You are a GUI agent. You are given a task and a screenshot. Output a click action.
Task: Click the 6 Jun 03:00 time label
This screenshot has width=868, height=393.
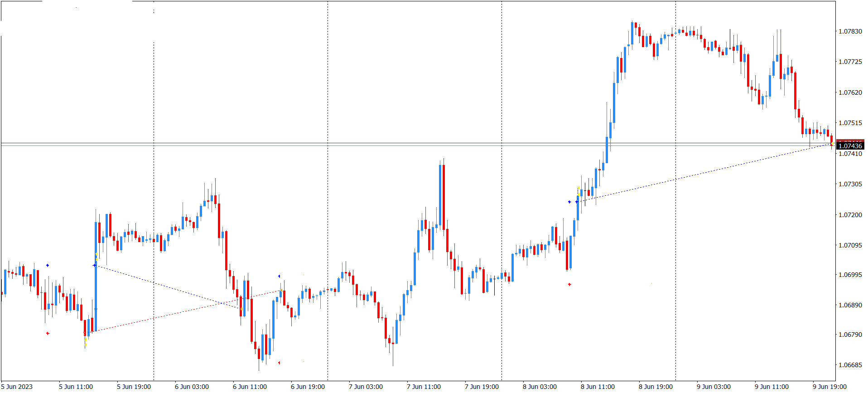pos(192,387)
